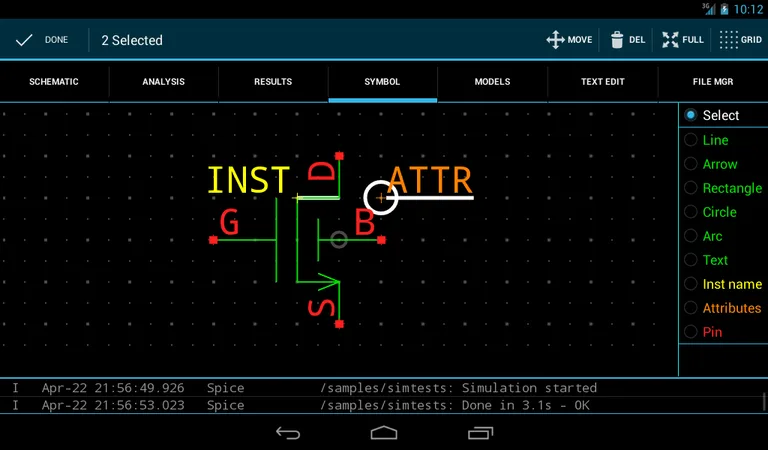Select the Rectangle shape radio option
The image size is (768, 450).
pos(691,188)
